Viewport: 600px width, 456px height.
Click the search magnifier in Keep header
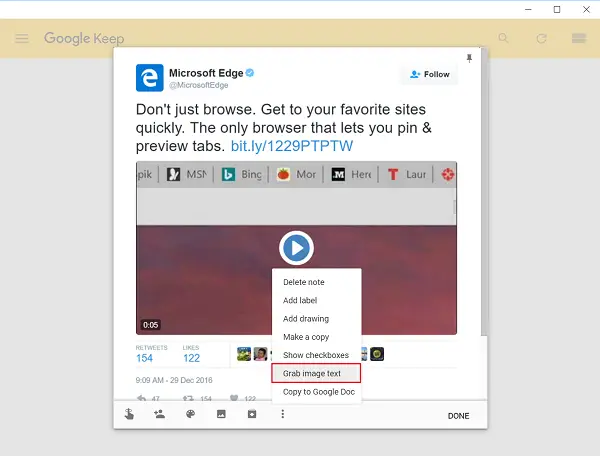click(503, 38)
